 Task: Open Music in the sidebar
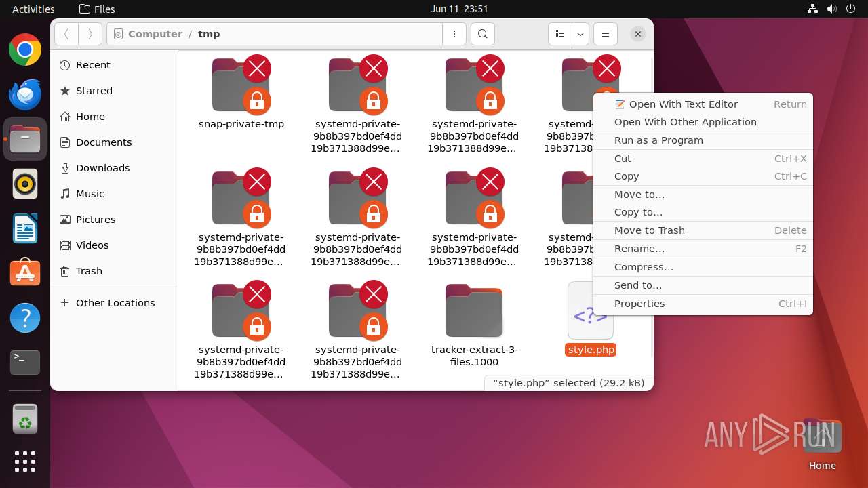114,194
